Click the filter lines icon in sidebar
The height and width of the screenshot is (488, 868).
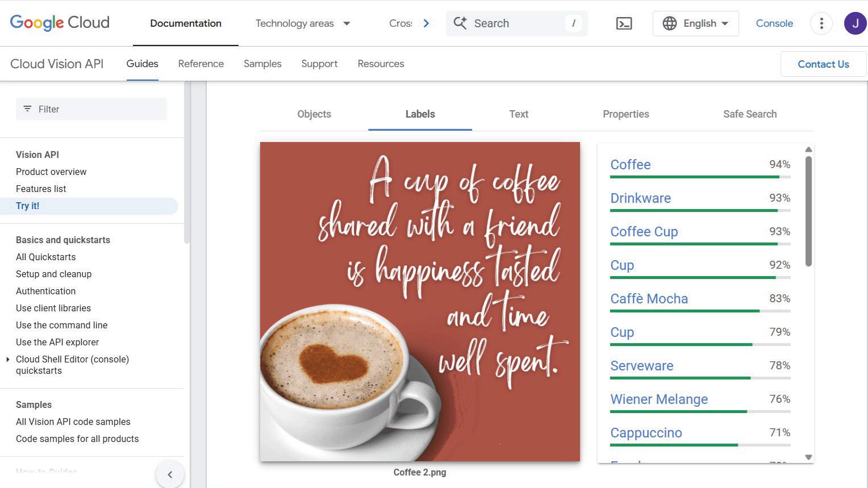click(27, 109)
